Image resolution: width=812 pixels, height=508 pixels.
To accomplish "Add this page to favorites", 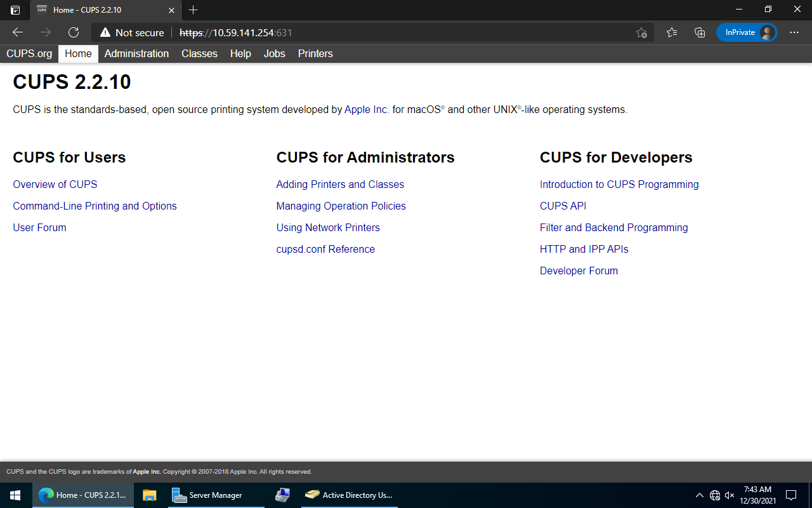I will pyautogui.click(x=641, y=32).
